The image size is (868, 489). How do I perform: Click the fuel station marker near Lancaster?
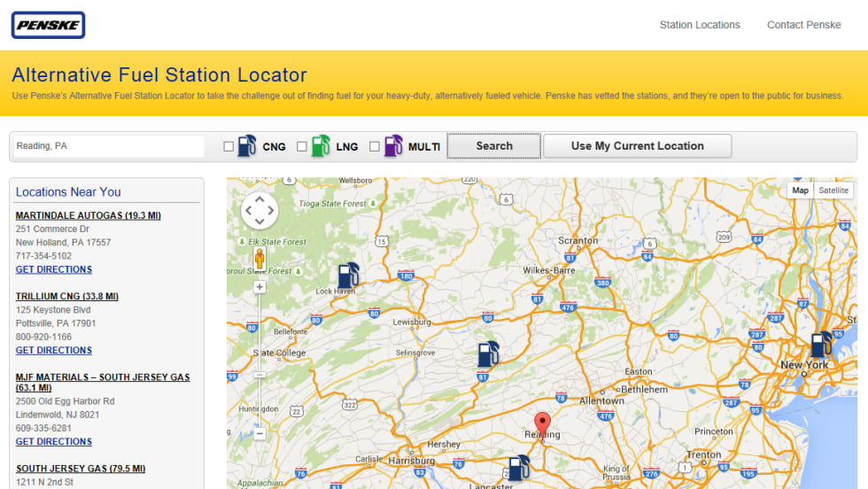(519, 467)
